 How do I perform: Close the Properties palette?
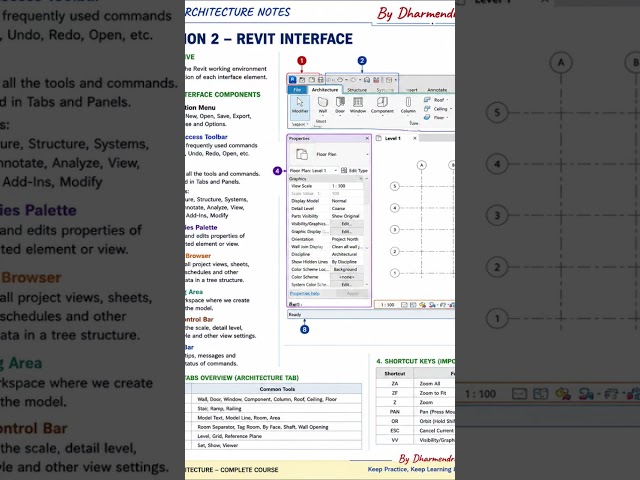367,138
